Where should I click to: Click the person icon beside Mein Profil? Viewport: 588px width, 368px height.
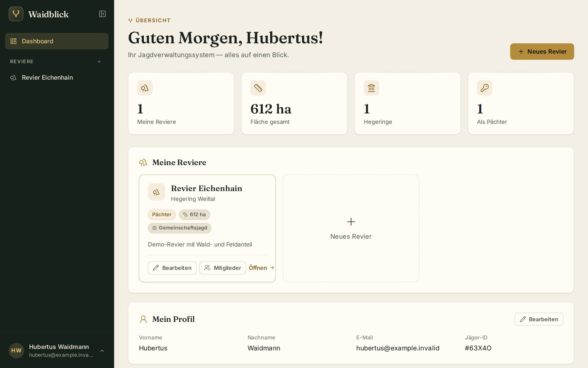click(x=143, y=319)
